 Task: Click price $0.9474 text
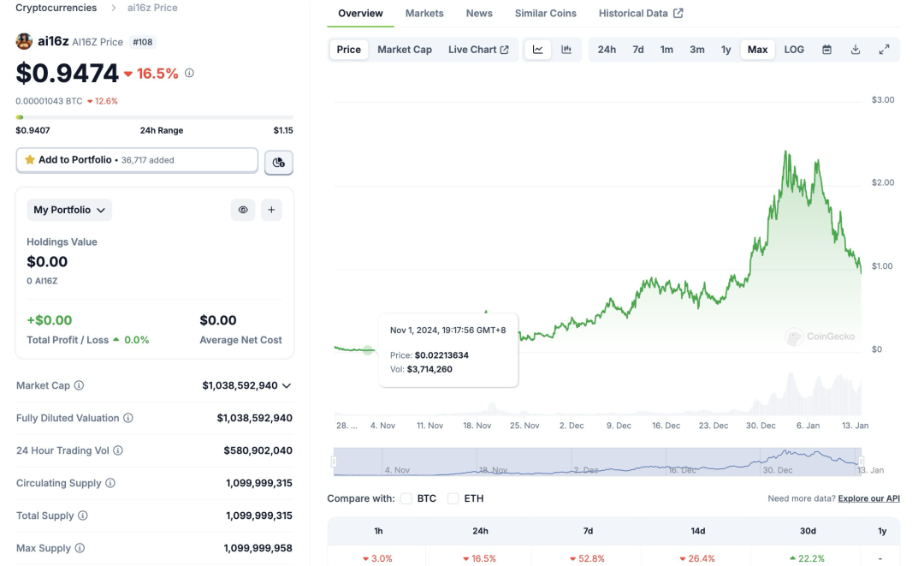pos(68,73)
